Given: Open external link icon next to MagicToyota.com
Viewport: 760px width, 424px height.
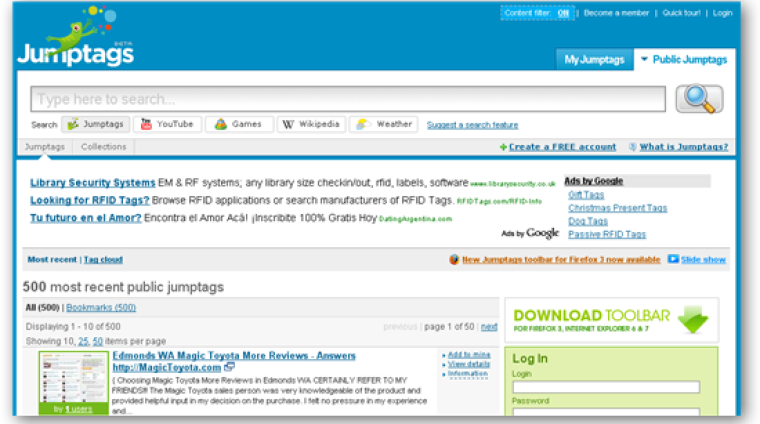Looking at the screenshot, I should [x=229, y=367].
